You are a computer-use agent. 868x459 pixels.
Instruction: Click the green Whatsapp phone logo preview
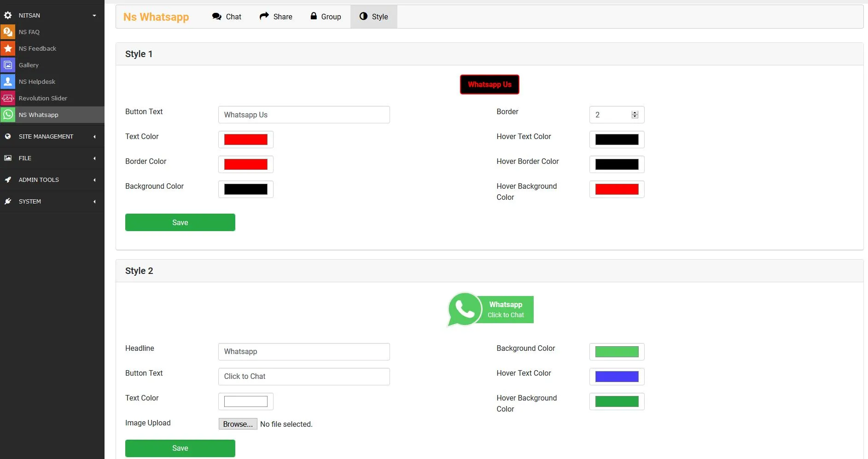[464, 309]
